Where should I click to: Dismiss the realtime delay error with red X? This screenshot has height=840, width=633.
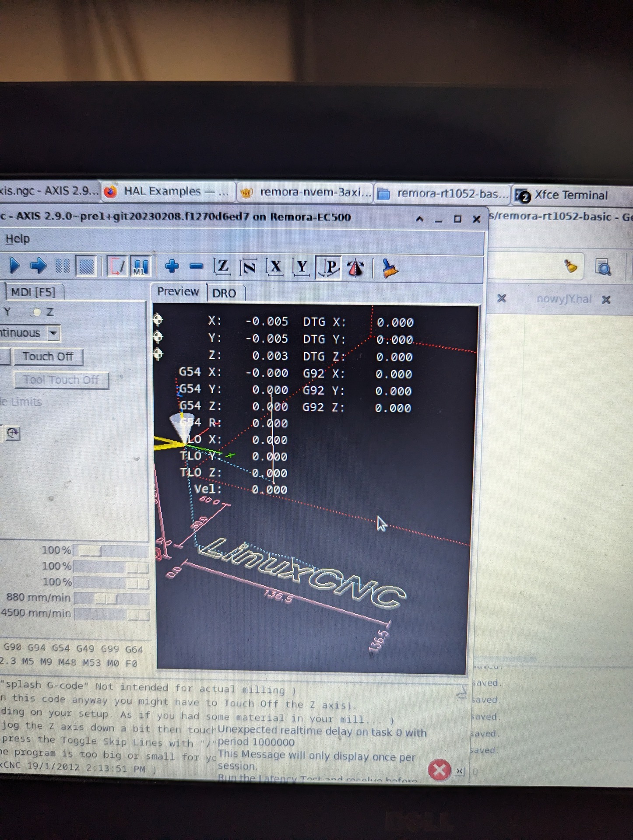click(439, 770)
